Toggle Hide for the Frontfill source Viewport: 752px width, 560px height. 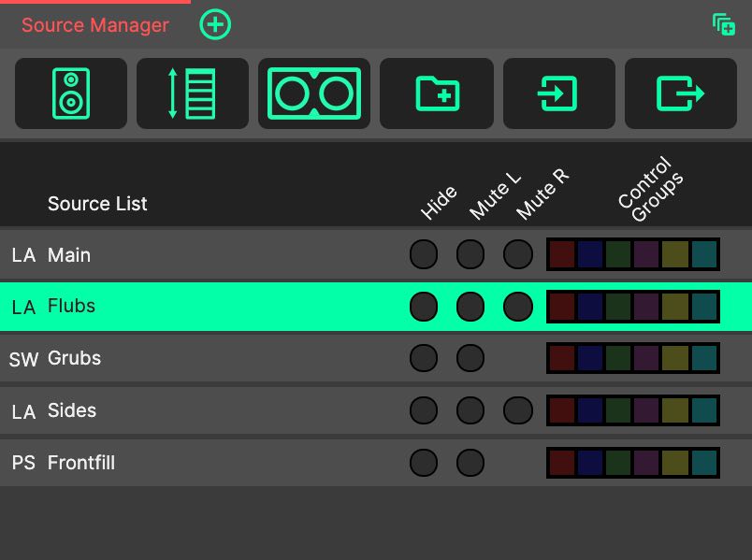(424, 463)
